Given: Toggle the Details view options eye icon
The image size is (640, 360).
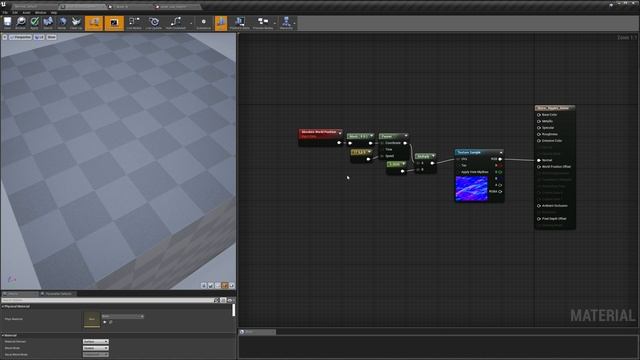Looking at the screenshot, I should [230, 300].
